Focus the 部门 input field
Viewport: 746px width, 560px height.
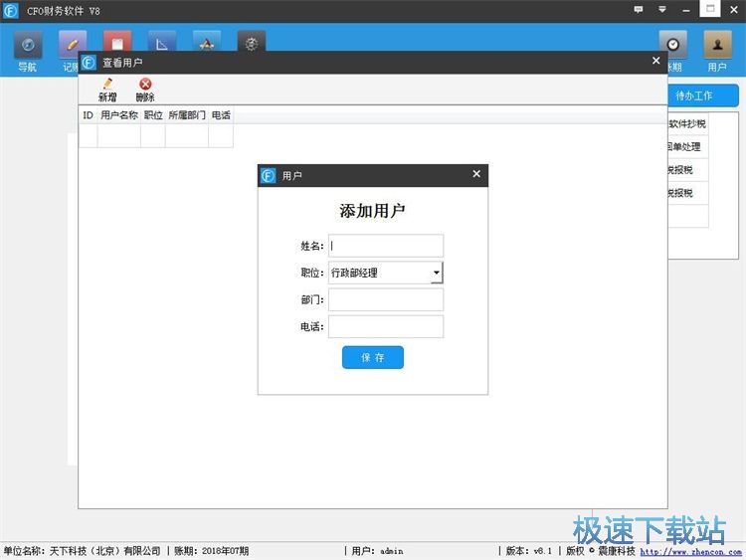pos(386,299)
